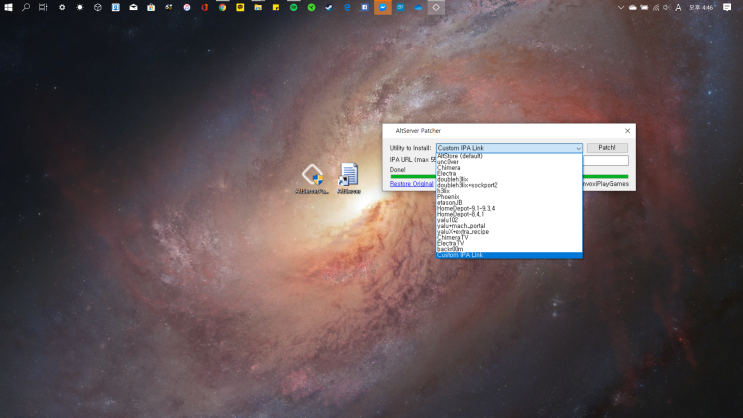This screenshot has height=418, width=743.
Task: Pick h3lix from the list
Action: point(509,191)
